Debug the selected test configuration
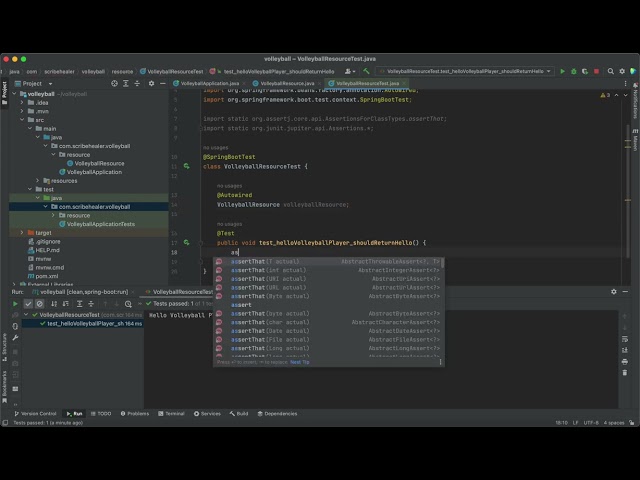 (x=573, y=71)
